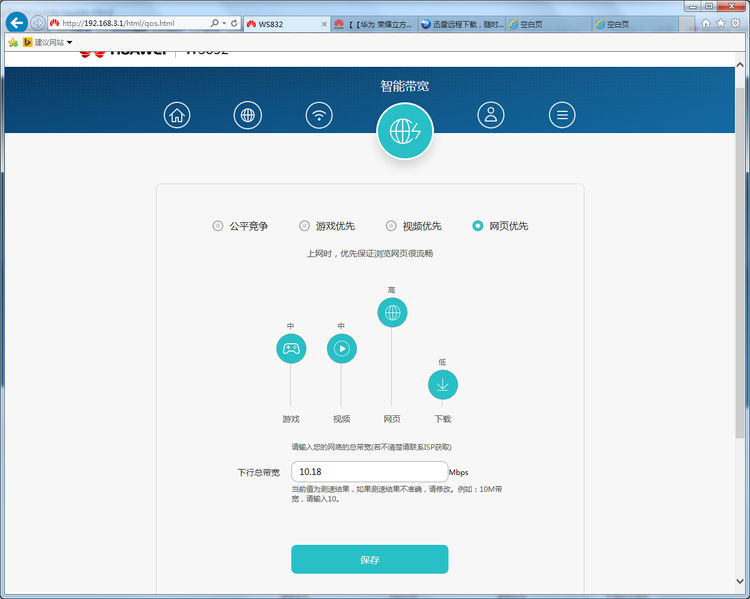Open the Wi-Fi settings icon
Screen dimensions: 750x599
tap(319, 115)
